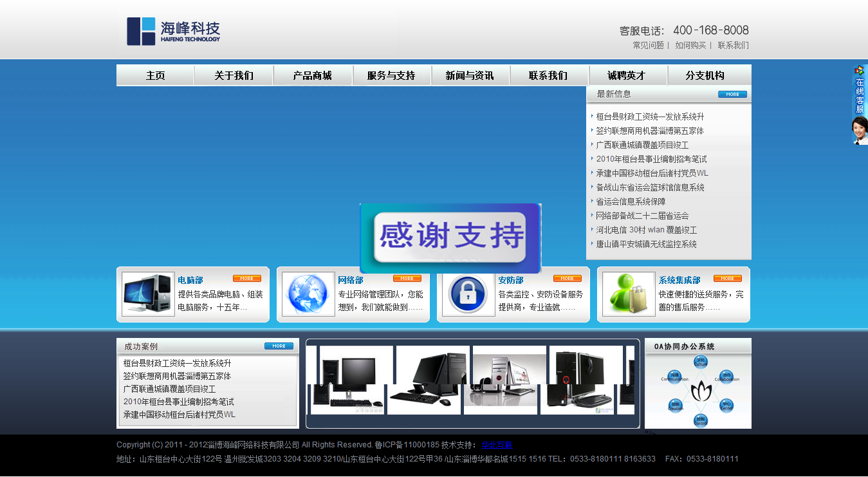The image size is (868, 477).
Task: Click MORE in the 成功案例 panel
Action: point(279,346)
